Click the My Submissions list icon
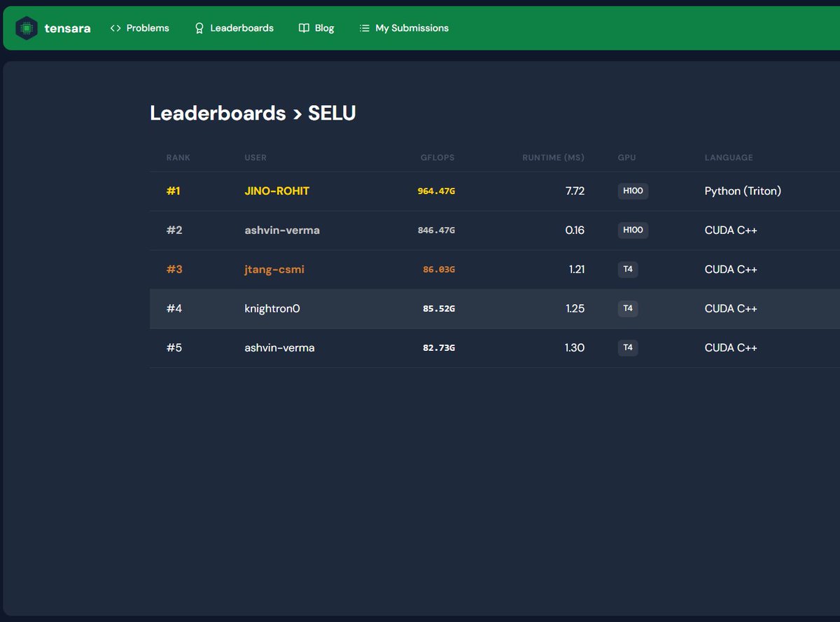The height and width of the screenshot is (622, 840). coord(364,28)
